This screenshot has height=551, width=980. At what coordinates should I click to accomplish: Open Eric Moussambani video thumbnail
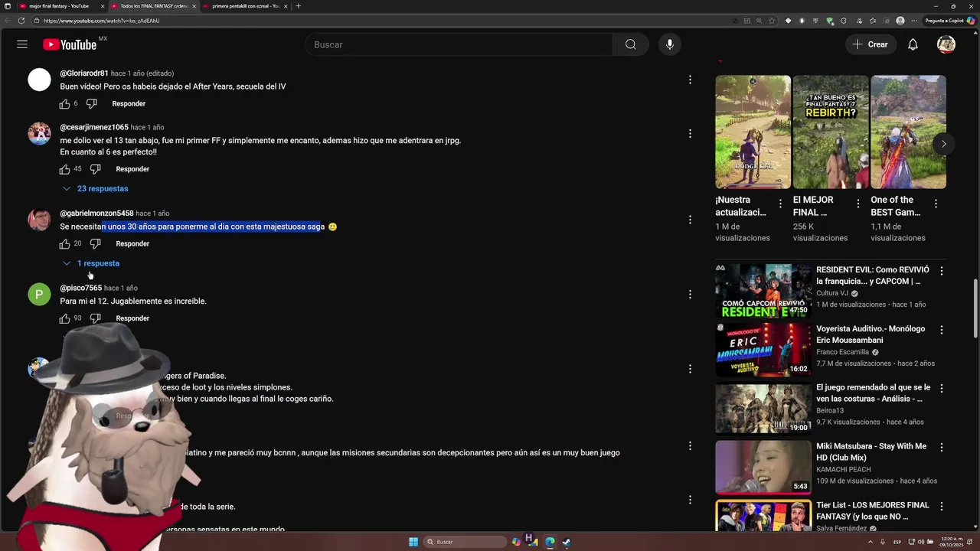(763, 350)
